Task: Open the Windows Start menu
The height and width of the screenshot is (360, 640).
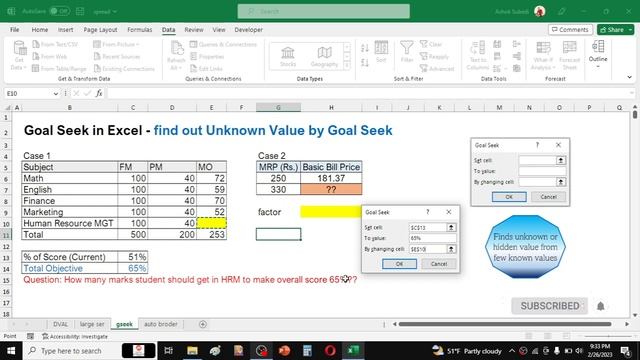Action: pos(11,351)
